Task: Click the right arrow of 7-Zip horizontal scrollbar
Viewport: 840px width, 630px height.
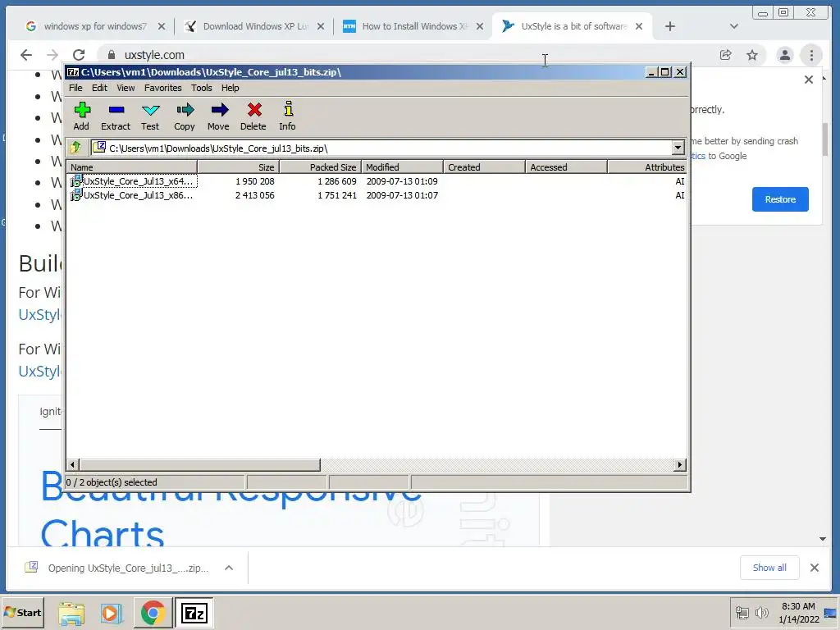Action: point(680,464)
